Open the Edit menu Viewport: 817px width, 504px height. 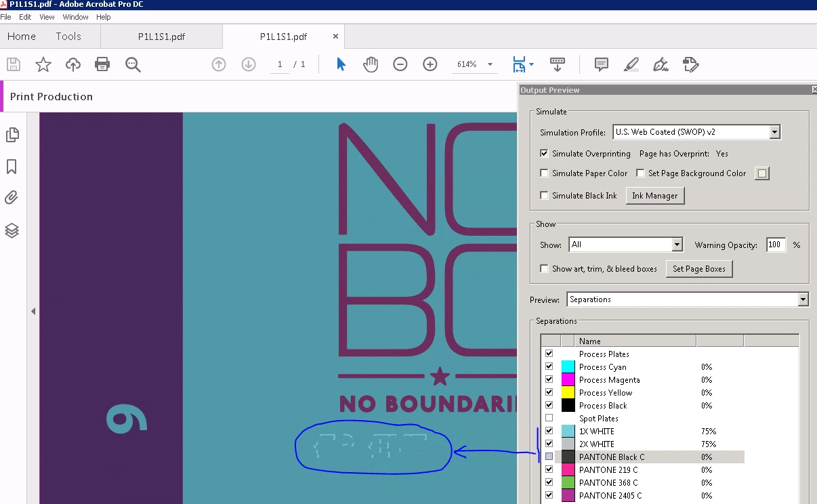pyautogui.click(x=25, y=17)
